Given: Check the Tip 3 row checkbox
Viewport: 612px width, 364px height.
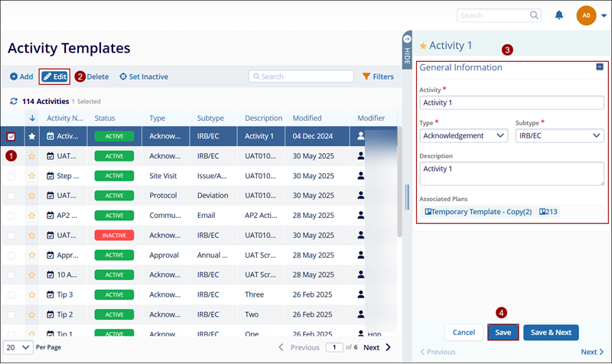Looking at the screenshot, I should [11, 294].
